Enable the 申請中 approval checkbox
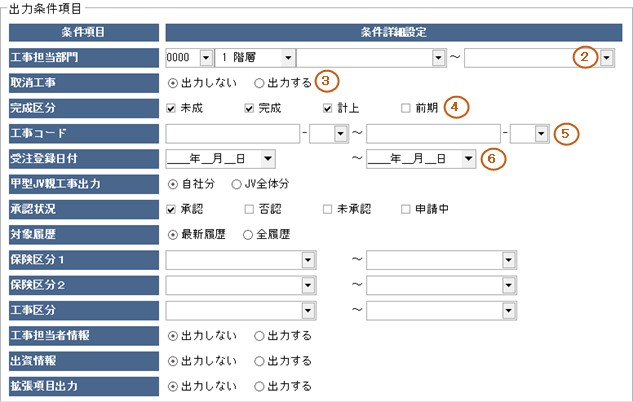Viewport: 633px width, 402px height. pos(405,209)
